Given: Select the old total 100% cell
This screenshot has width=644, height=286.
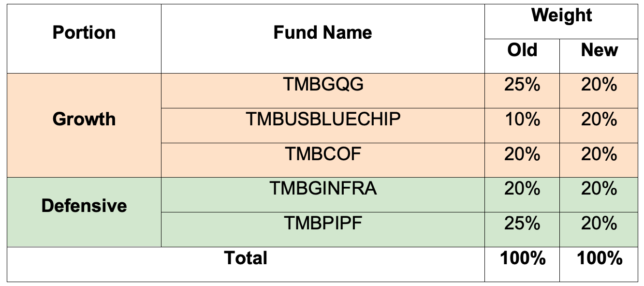Looking at the screenshot, I should click(x=523, y=258).
